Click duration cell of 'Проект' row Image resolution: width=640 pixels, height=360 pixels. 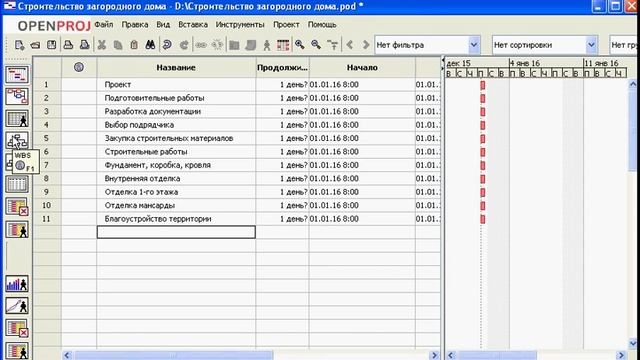coord(282,84)
